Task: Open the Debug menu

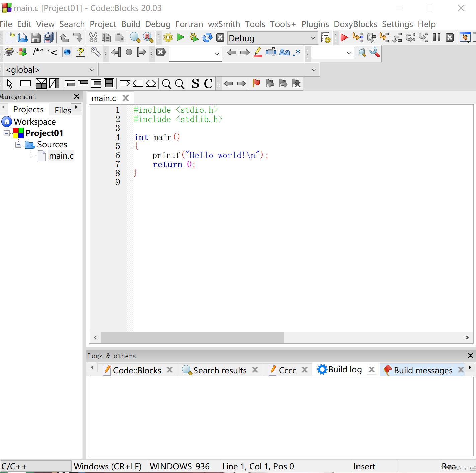Action: coord(158,24)
